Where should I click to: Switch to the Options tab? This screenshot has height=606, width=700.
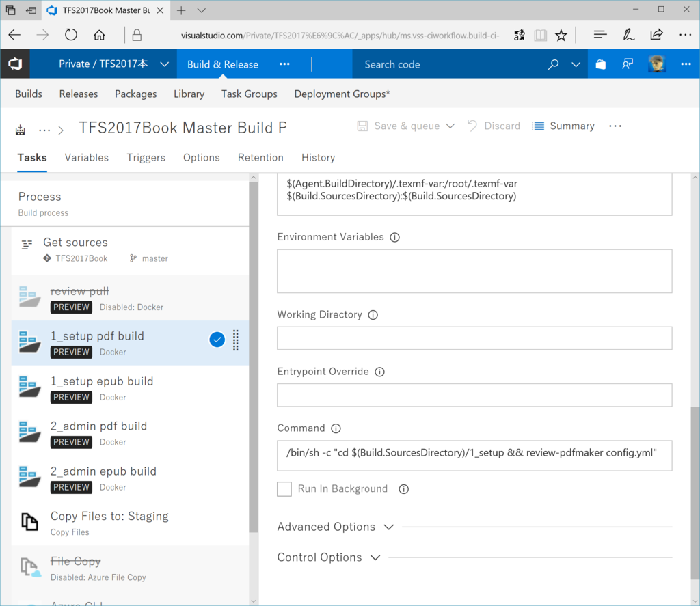click(x=202, y=158)
